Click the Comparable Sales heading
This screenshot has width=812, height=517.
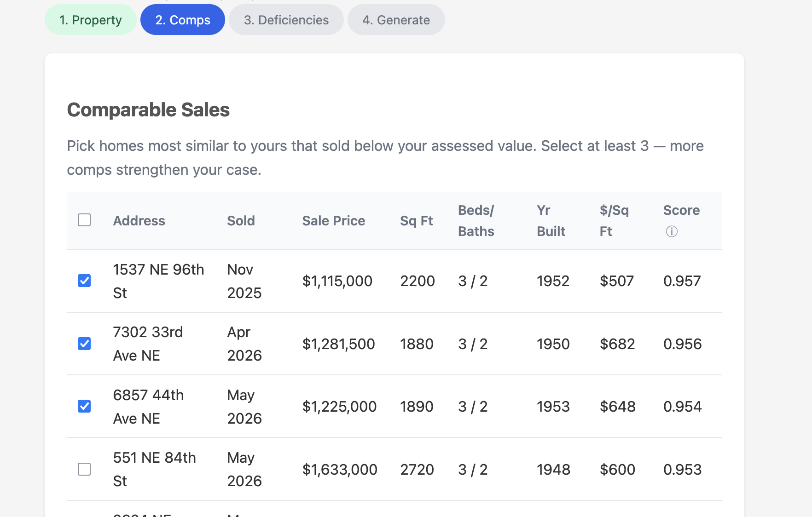click(148, 110)
